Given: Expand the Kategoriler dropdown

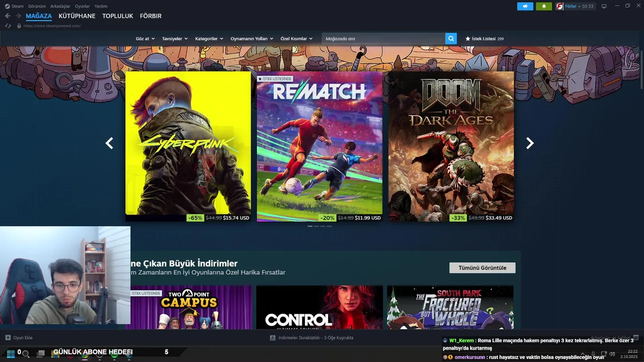Looking at the screenshot, I should pos(209,39).
